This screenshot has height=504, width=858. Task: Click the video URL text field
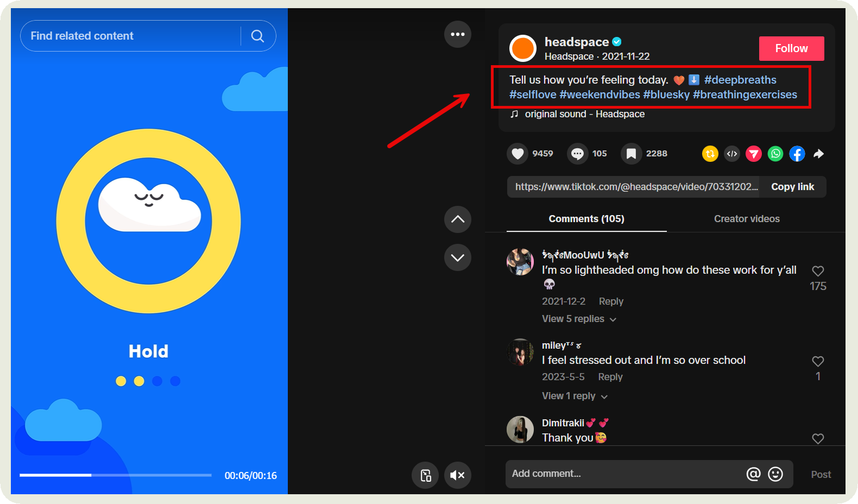(x=634, y=187)
